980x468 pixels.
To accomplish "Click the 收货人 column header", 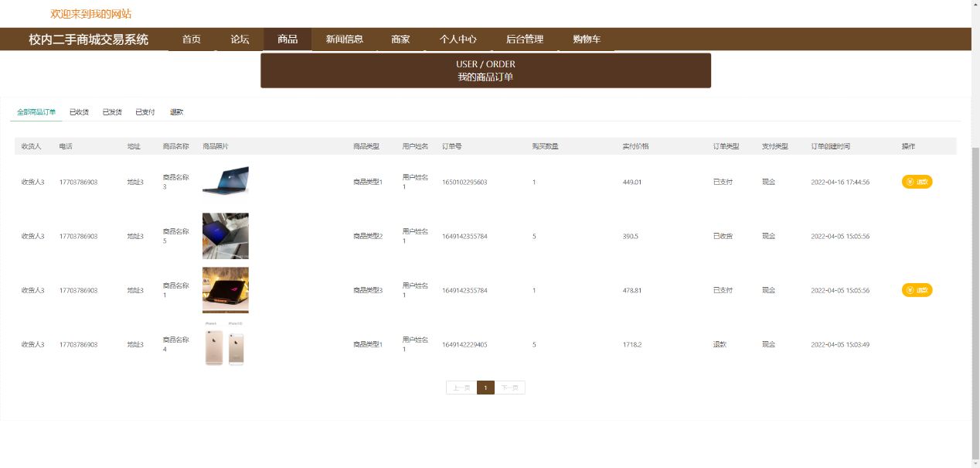I will 31,146.
